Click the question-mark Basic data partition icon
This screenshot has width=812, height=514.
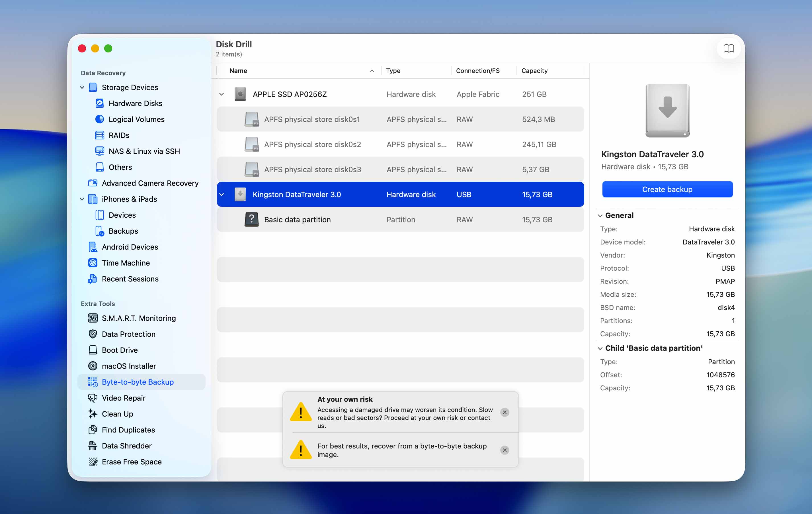252,219
